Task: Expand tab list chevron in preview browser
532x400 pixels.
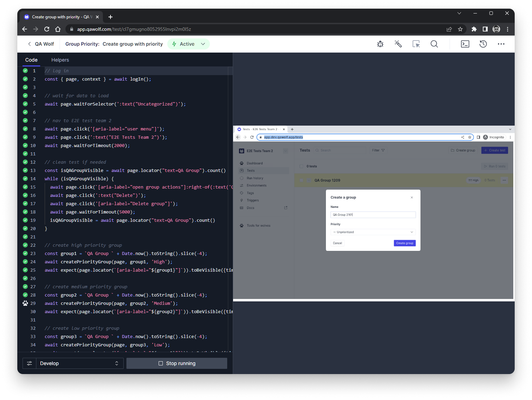Action: click(510, 129)
